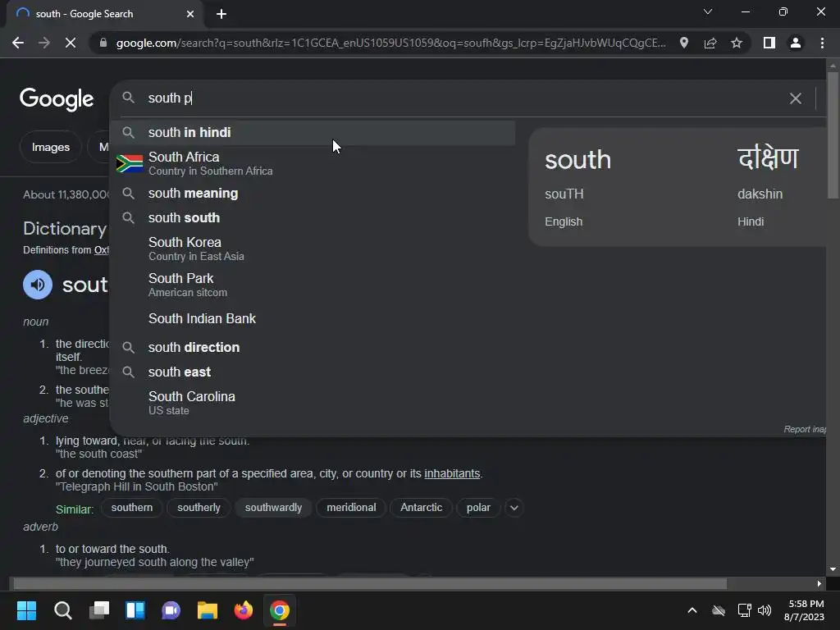The image size is (840, 630).
Task: Choose suggestion south east
Action: click(313, 372)
